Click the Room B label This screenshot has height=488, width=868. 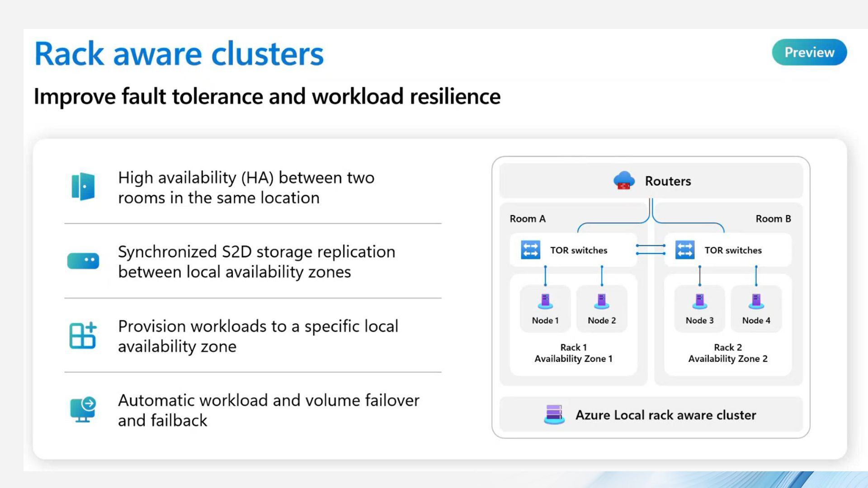coord(773,219)
